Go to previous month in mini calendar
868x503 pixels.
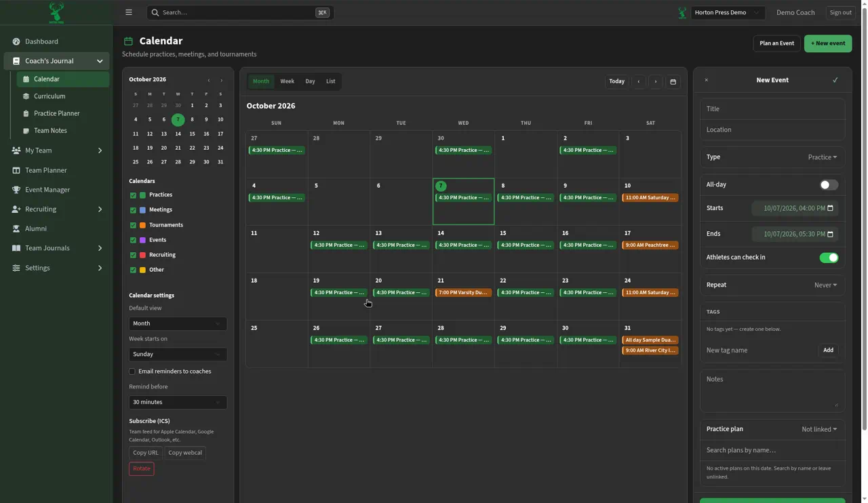[209, 80]
